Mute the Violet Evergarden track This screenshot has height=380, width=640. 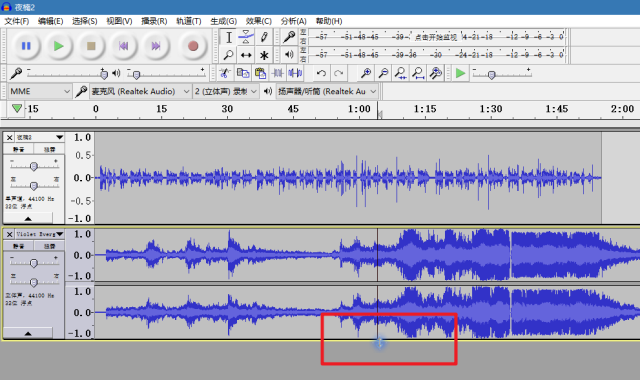18,246
